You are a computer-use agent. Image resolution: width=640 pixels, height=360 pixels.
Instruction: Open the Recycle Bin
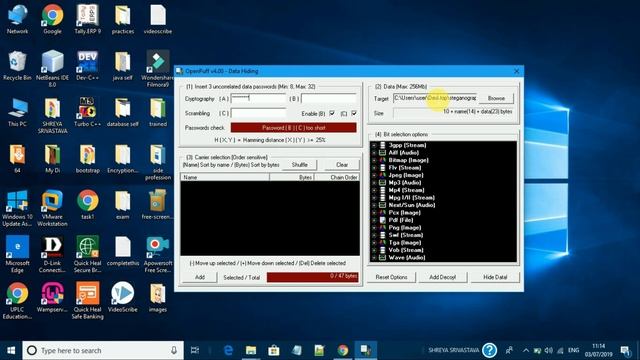17,65
